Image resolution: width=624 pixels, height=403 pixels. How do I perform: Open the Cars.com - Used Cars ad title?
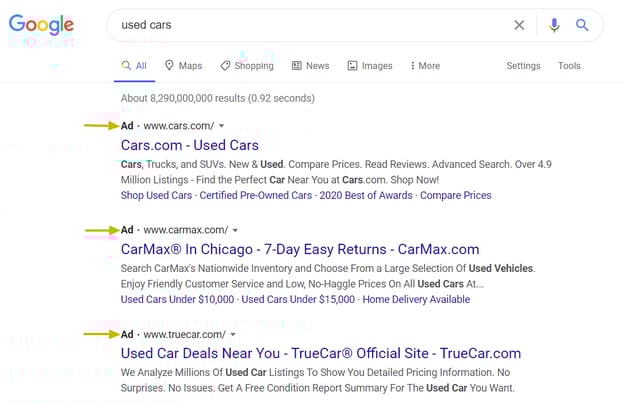coord(190,145)
